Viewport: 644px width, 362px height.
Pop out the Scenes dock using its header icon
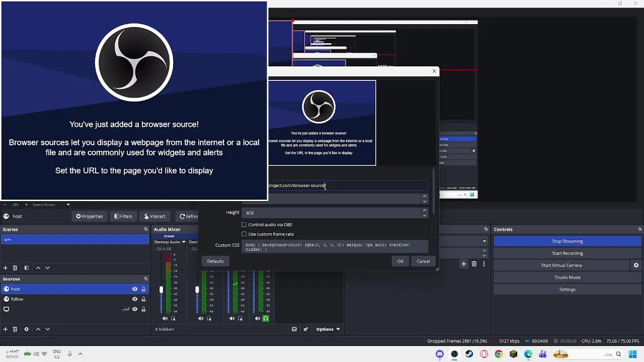(x=145, y=229)
